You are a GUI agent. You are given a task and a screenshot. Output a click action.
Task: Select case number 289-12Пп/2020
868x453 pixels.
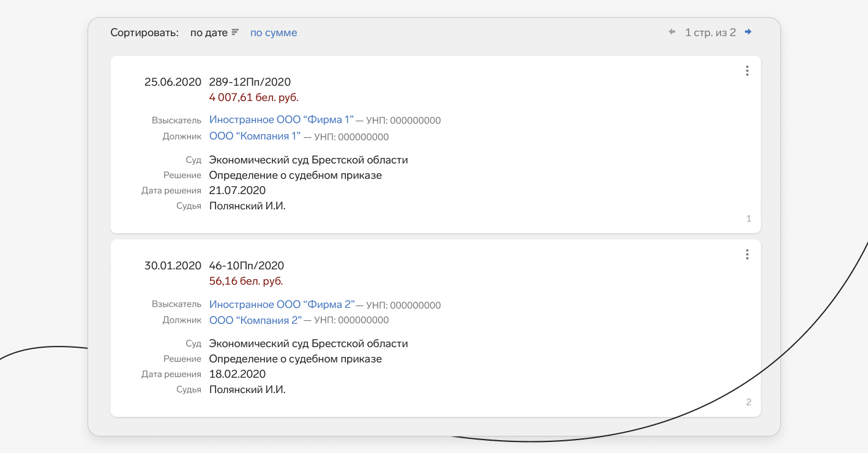click(250, 82)
